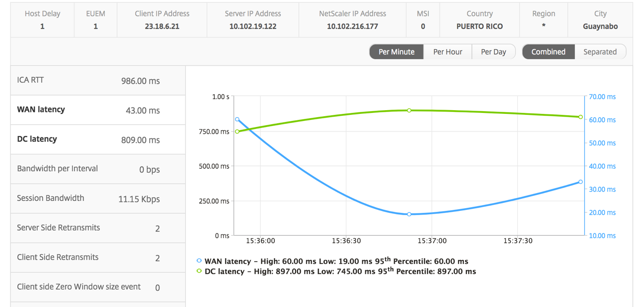The height and width of the screenshot is (307, 644).
Task: Switch graph to Per Minute view
Action: point(396,52)
